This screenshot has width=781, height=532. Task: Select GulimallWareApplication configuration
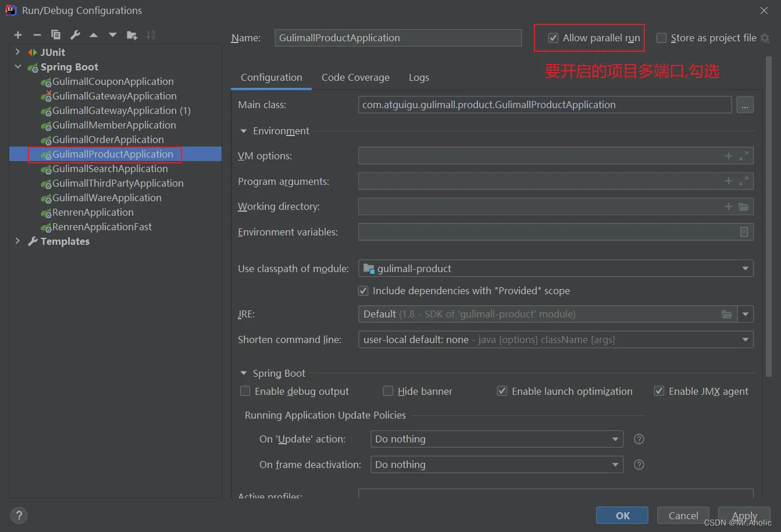click(107, 198)
